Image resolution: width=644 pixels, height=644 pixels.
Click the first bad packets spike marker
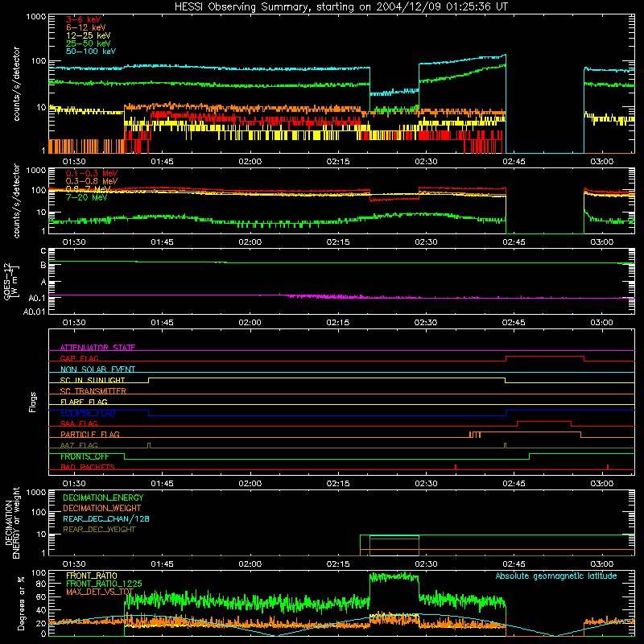pos(456,467)
